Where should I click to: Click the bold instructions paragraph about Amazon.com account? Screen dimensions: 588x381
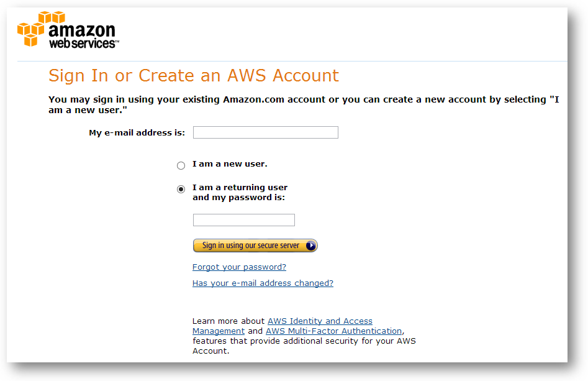[x=304, y=104]
